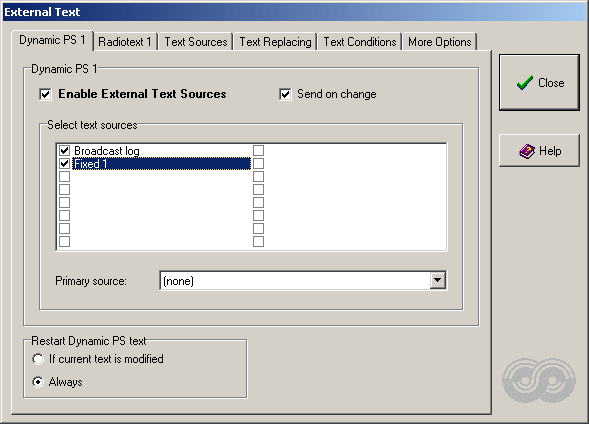The width and height of the screenshot is (589, 424).
Task: Check the empty box below Fixed 1
Action: [x=65, y=177]
